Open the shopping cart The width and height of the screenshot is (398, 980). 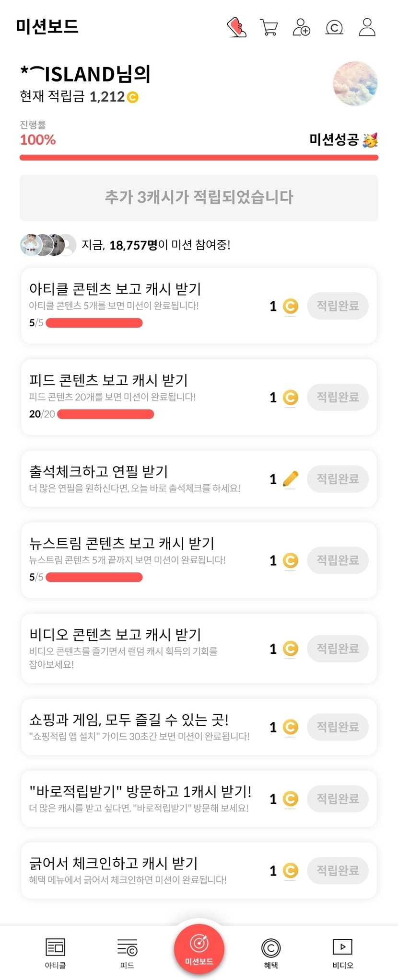pos(269,27)
